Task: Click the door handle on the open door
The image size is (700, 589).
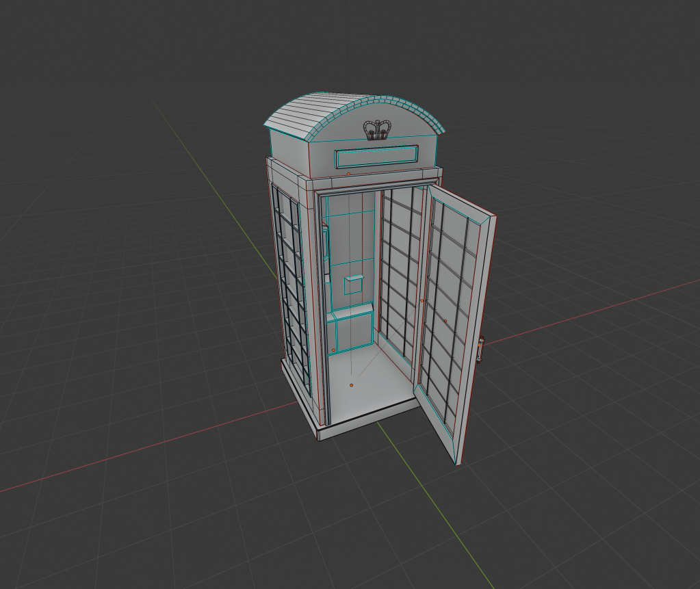Action: [x=481, y=350]
